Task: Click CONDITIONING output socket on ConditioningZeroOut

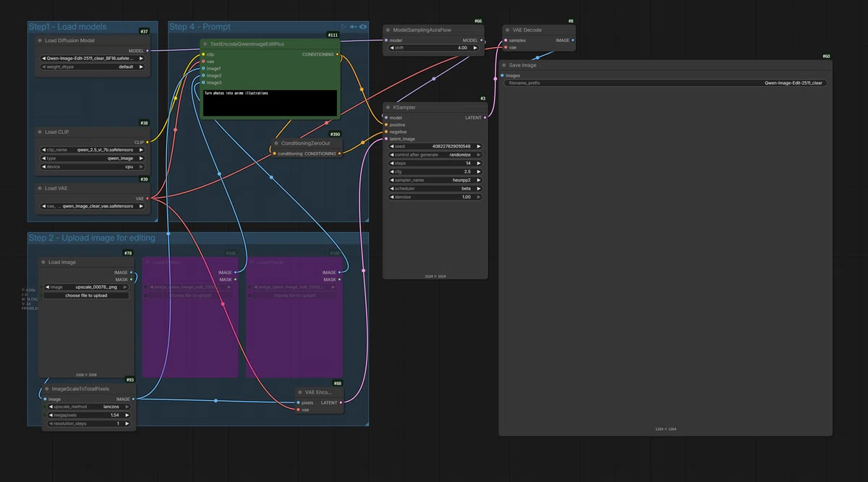Action: tap(340, 153)
